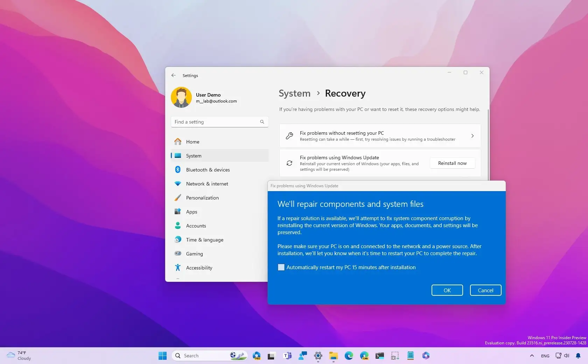
Task: Open Edge Preview from the taskbar
Action: (257, 356)
